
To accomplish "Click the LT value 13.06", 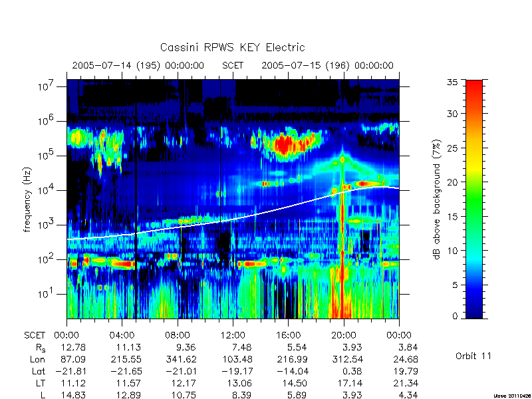I will click(x=239, y=383).
